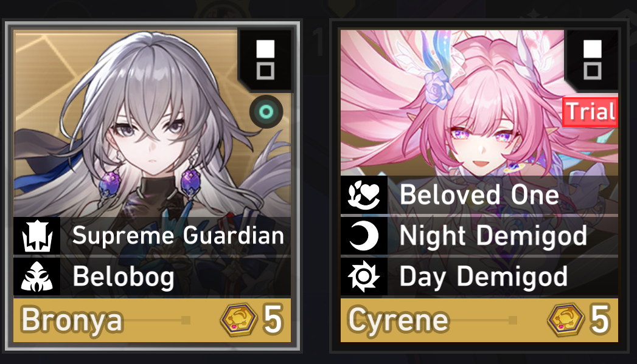Image resolution: width=637 pixels, height=364 pixels.
Task: Select the Day Demigod trait label
Action: click(x=484, y=276)
